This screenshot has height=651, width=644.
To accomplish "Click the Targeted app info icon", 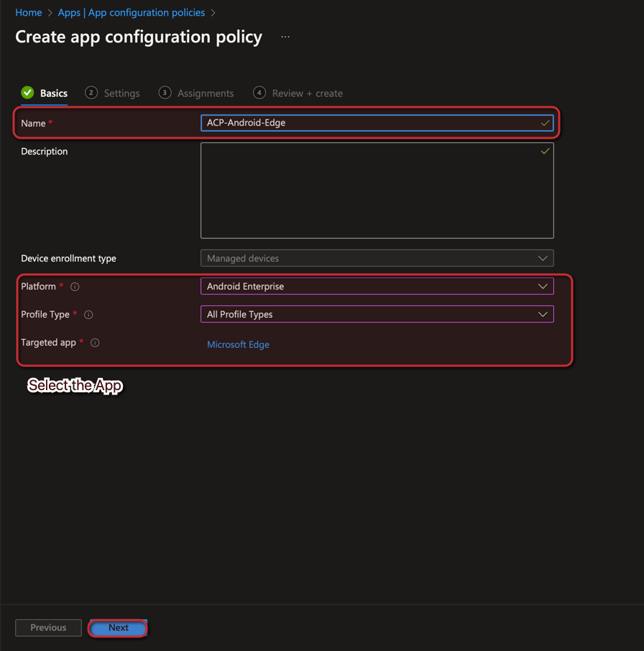I will [x=95, y=343].
